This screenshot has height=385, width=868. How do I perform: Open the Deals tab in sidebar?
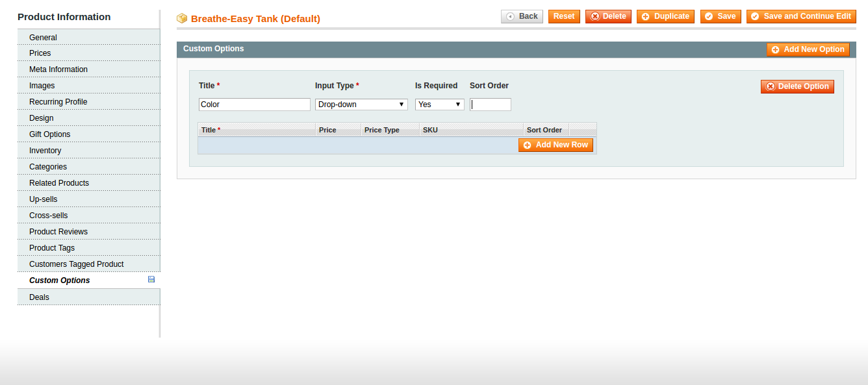pyautogui.click(x=39, y=297)
